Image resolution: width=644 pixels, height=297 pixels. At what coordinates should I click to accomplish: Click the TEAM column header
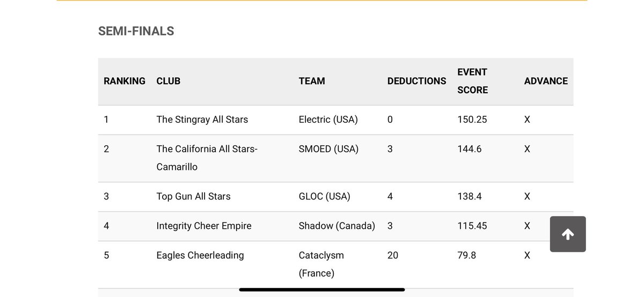pyautogui.click(x=312, y=81)
